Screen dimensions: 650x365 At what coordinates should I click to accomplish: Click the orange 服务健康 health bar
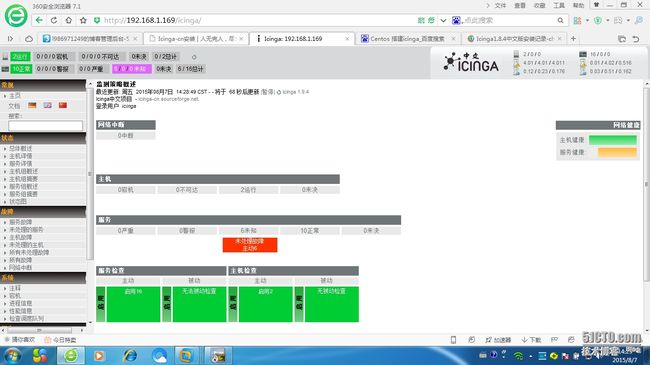[617, 152]
